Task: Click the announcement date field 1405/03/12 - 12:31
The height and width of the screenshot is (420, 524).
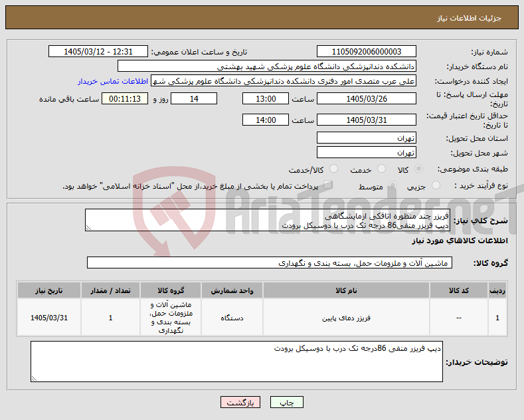Action: click(x=98, y=51)
